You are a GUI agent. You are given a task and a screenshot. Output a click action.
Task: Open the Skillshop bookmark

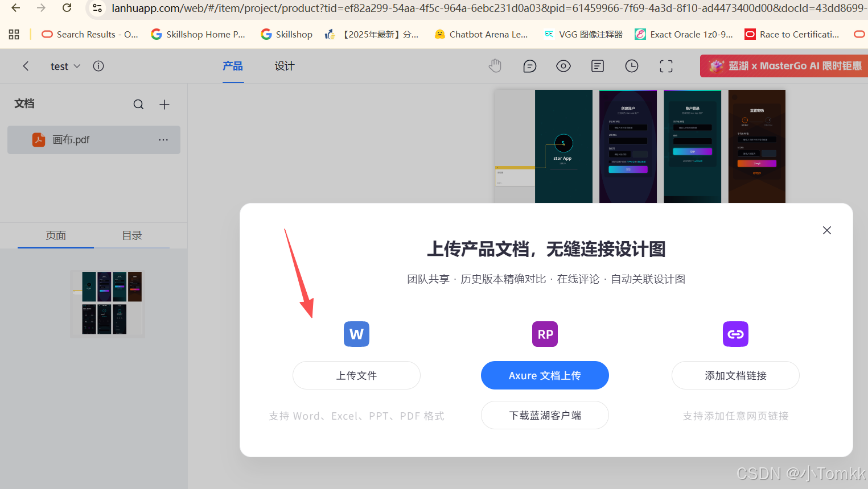click(287, 34)
